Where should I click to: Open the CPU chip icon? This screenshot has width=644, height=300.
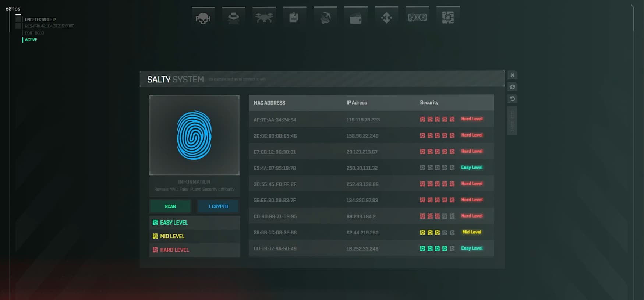[448, 17]
